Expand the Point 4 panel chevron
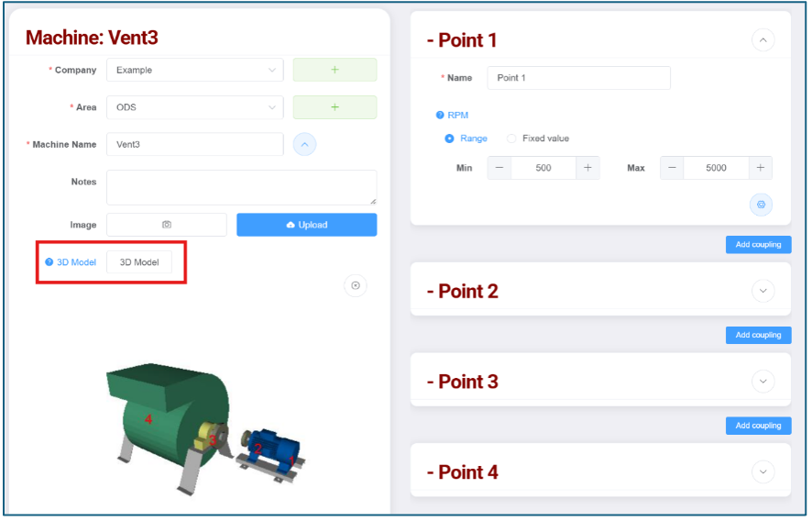The height and width of the screenshot is (521, 812). (763, 471)
